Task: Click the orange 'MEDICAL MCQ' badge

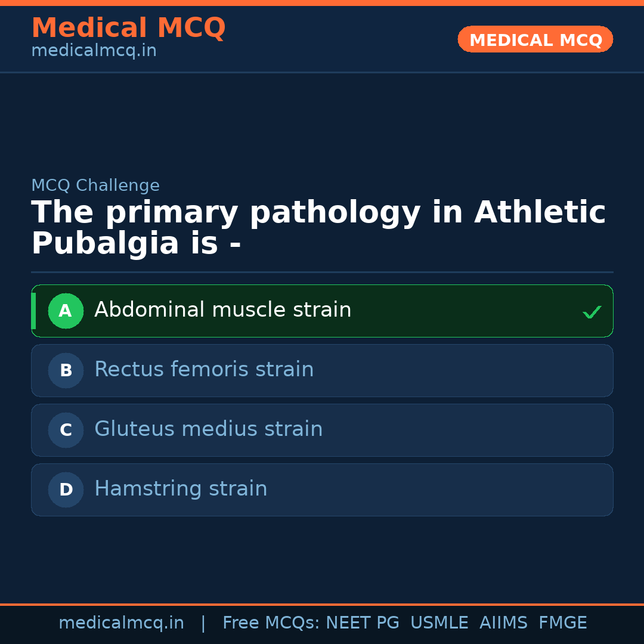Action: 535,40
